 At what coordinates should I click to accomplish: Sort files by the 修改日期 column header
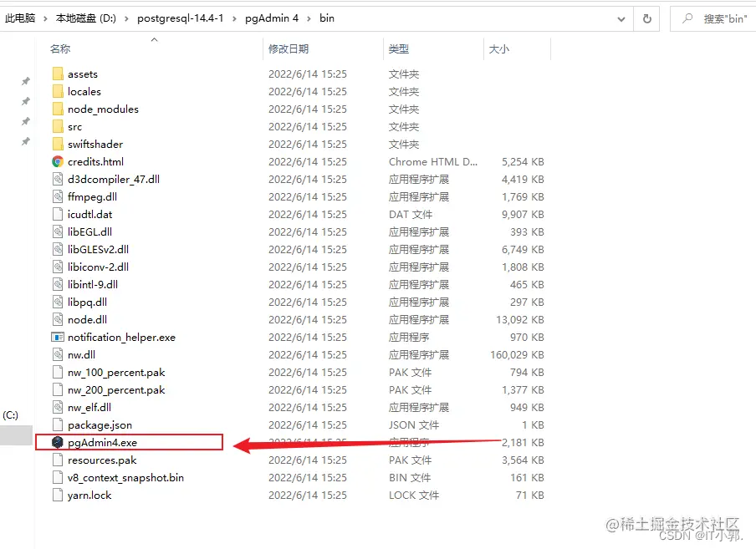click(289, 48)
